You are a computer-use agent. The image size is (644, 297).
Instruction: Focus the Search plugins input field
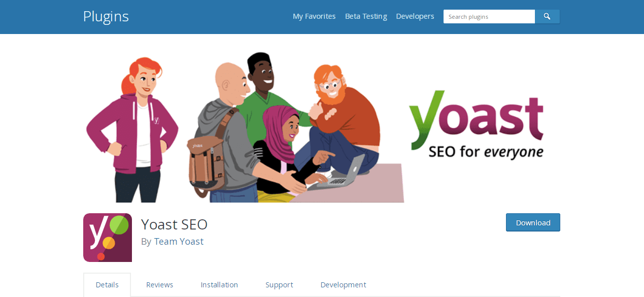(489, 17)
